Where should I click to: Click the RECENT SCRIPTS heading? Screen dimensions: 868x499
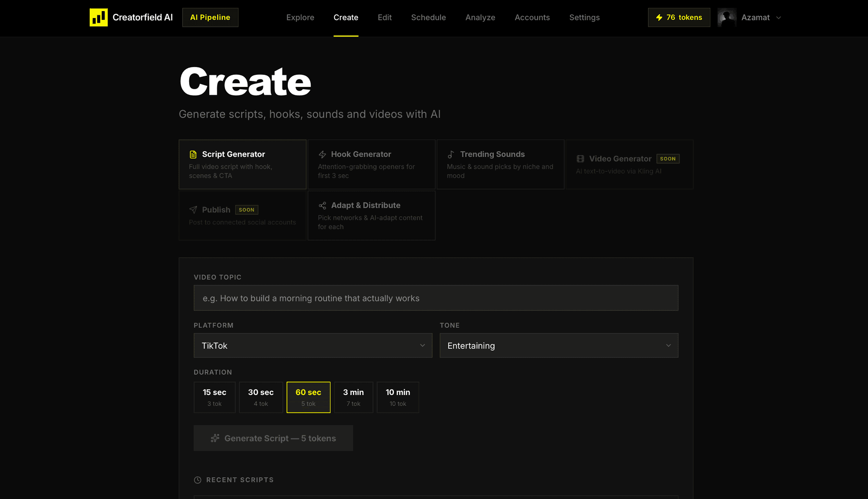[240, 480]
